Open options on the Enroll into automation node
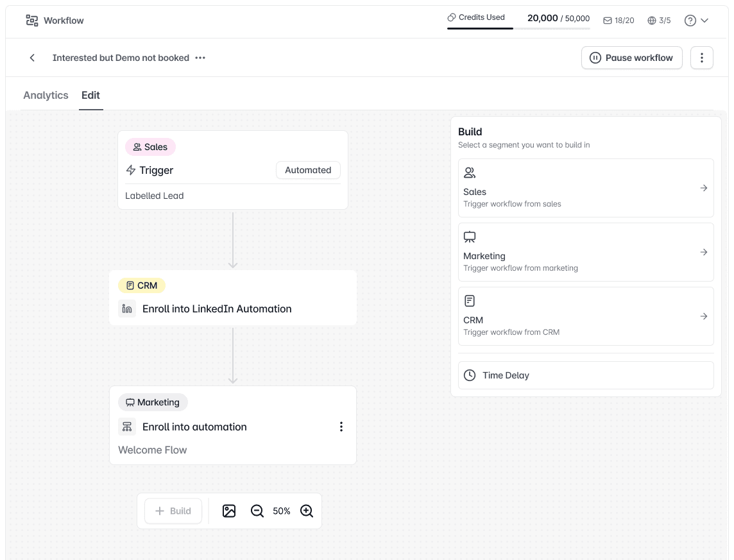This screenshot has height=560, width=734. [341, 427]
